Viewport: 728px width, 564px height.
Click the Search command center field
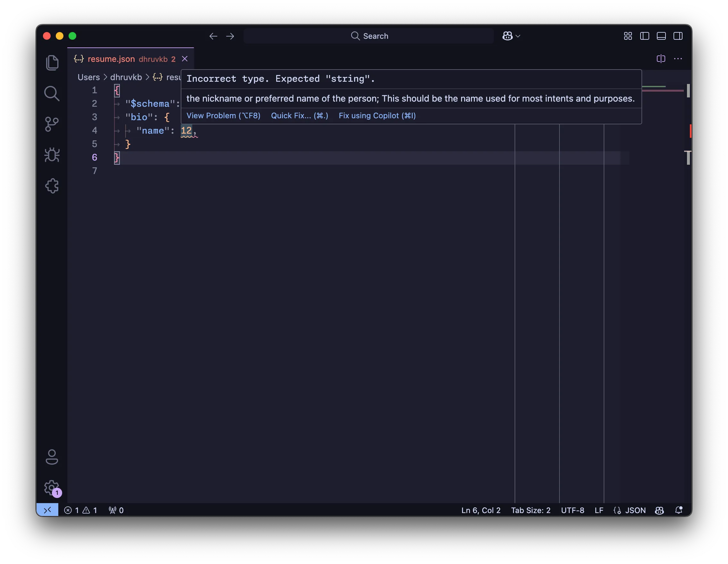coord(369,36)
